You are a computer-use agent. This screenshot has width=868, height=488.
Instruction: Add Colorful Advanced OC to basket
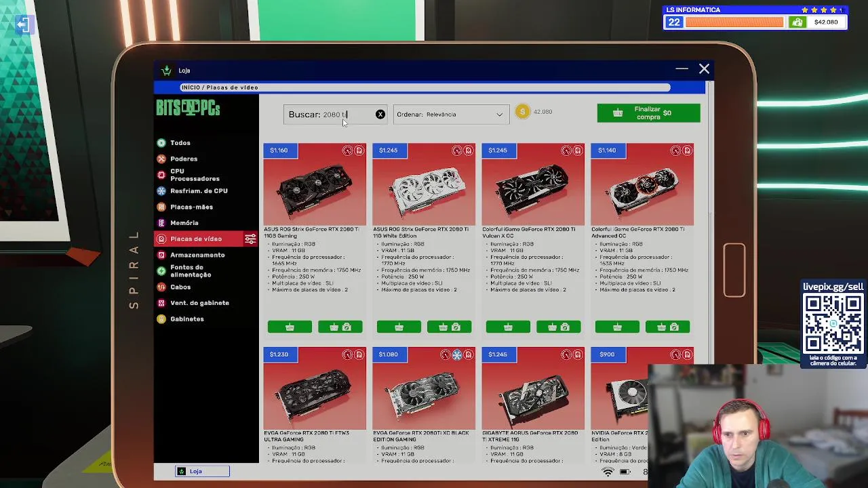coord(617,327)
